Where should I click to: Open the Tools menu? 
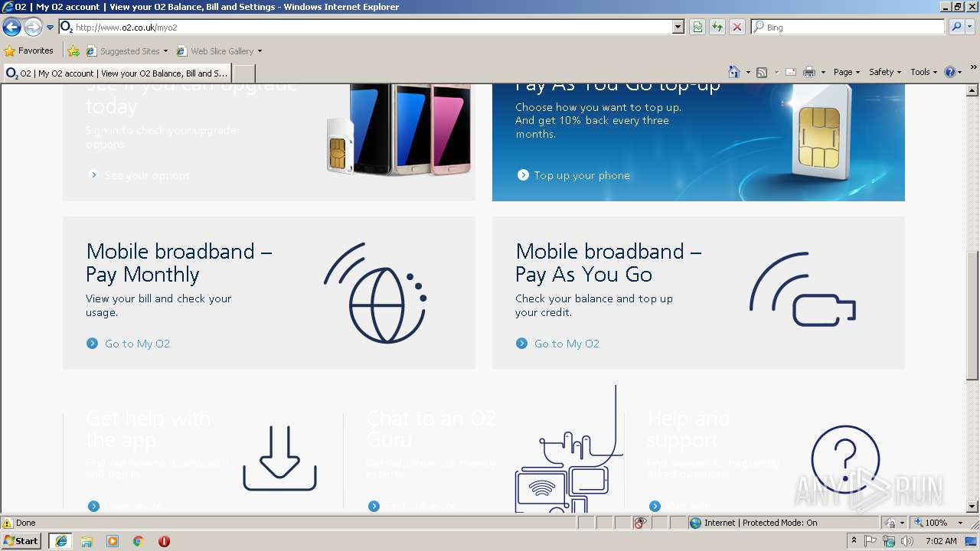point(923,72)
